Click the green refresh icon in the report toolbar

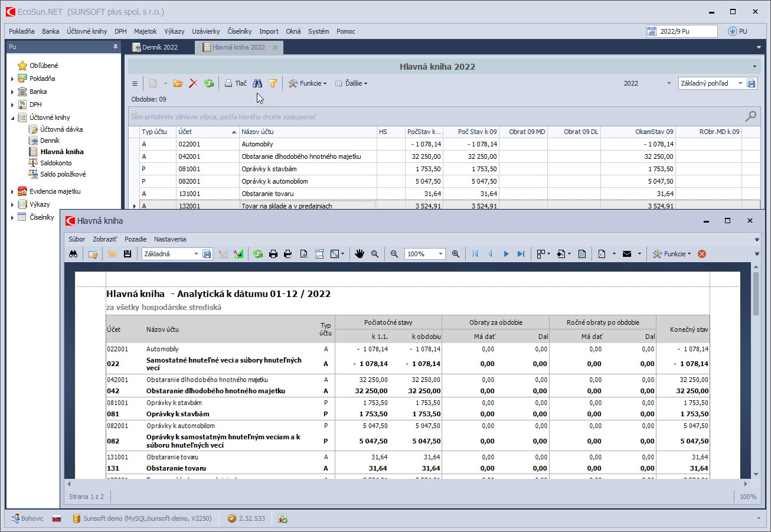[x=258, y=254]
